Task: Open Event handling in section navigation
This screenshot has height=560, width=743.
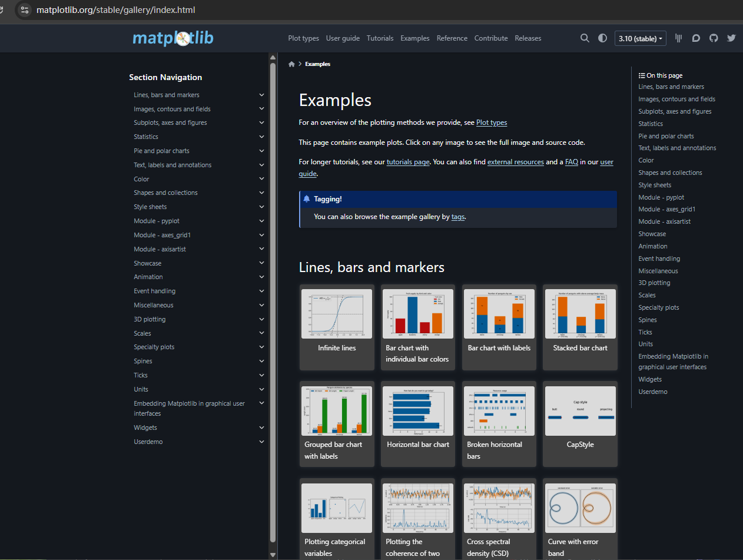Action: tap(154, 291)
